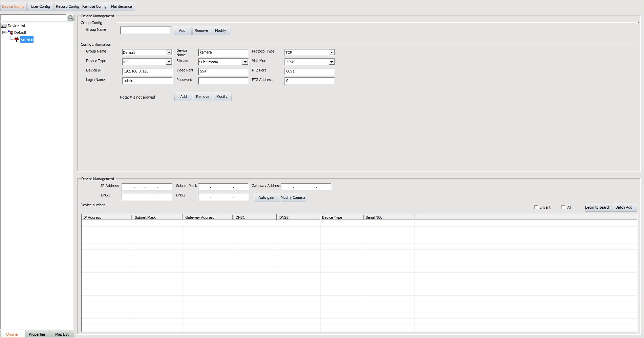Click Remove button in Group Config
The width and height of the screenshot is (644, 338).
201,30
